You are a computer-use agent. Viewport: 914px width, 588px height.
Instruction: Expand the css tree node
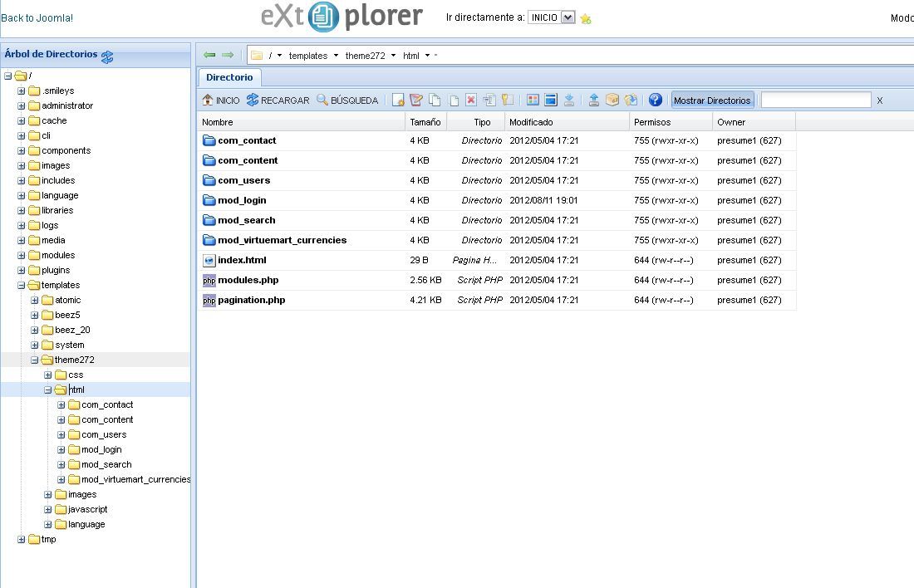point(48,375)
